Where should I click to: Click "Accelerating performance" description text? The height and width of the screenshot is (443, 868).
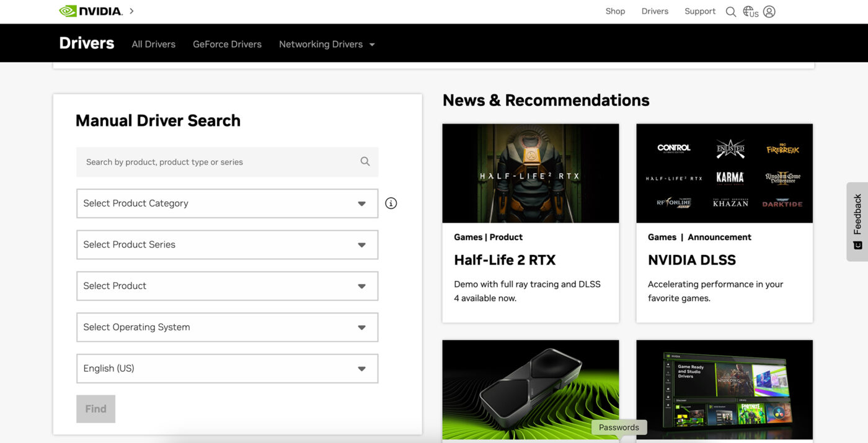pos(715,291)
